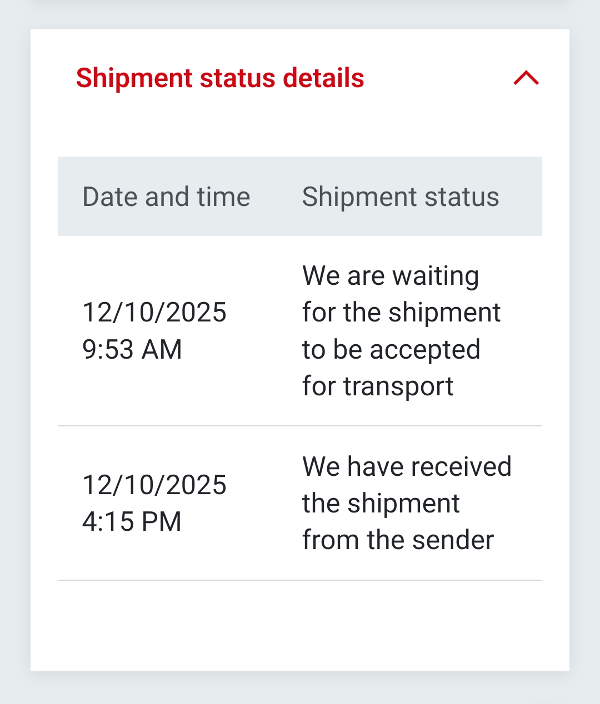Click the word 'details' in red heading
Viewport: 600px width, 704px height.
click(327, 78)
